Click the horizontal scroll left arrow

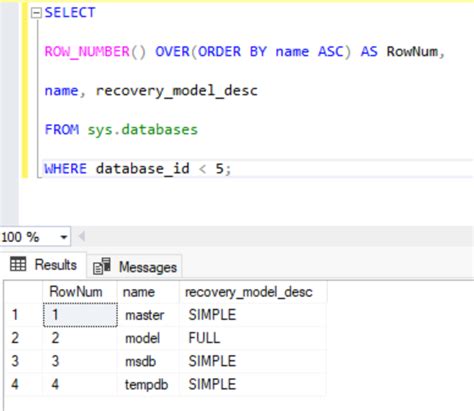pos(82,237)
